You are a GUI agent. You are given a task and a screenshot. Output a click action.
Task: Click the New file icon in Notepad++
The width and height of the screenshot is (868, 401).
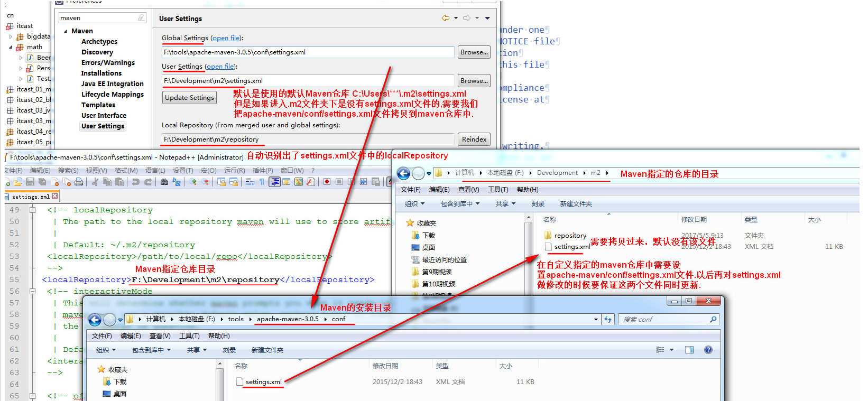(x=7, y=182)
